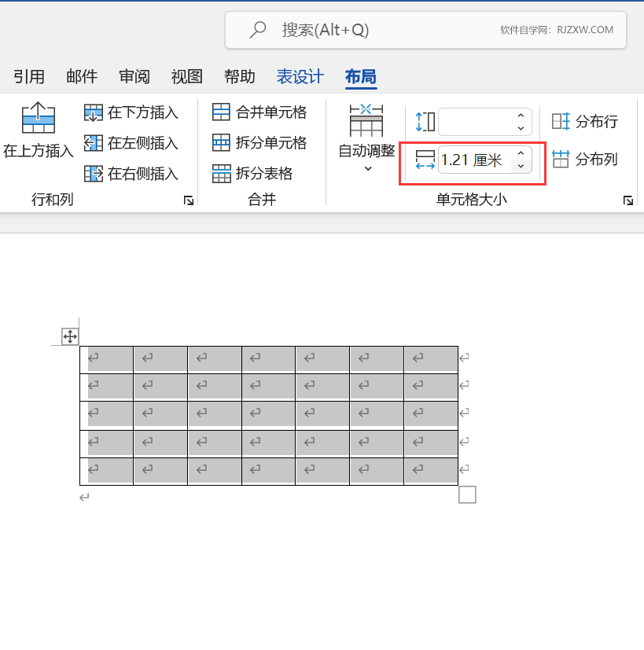Viewport: 644px width, 650px height.
Task: Expand the 自动调整 dropdown arrow
Action: tap(366, 167)
